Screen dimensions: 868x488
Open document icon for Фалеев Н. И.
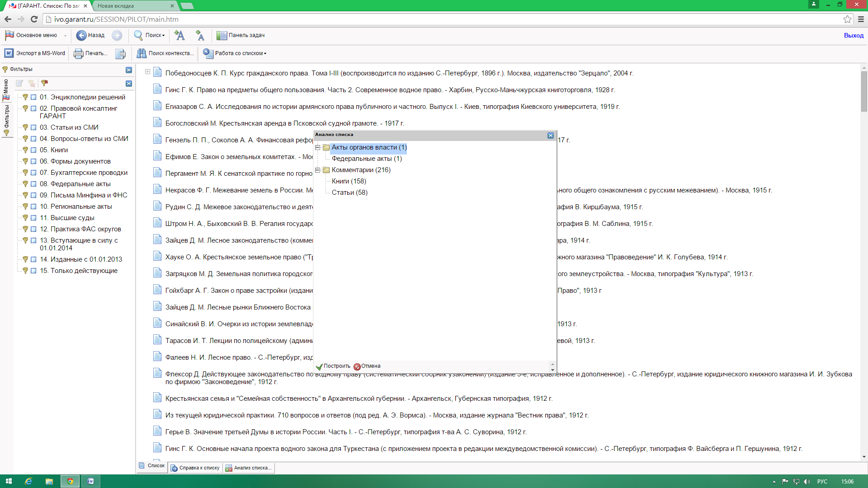pos(157,357)
